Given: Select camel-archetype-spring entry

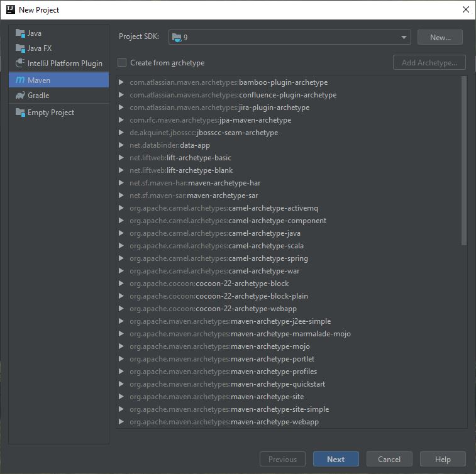Looking at the screenshot, I should coord(219,258).
